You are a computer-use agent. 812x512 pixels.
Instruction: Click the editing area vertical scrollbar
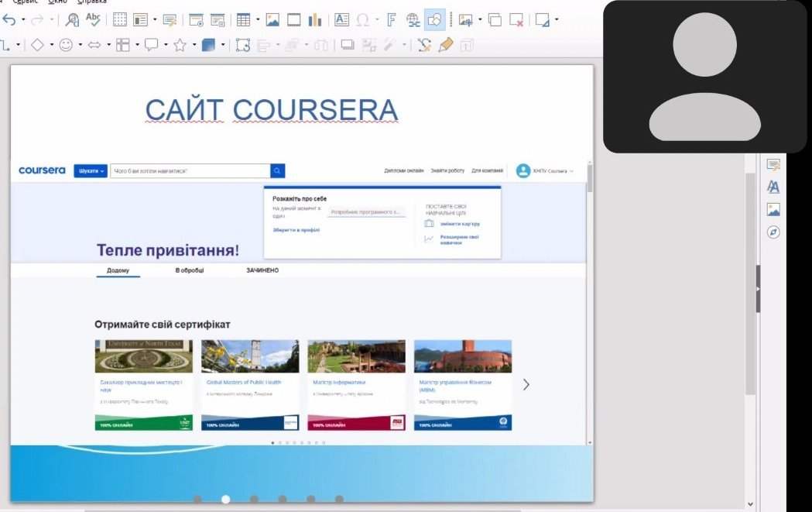click(750, 284)
